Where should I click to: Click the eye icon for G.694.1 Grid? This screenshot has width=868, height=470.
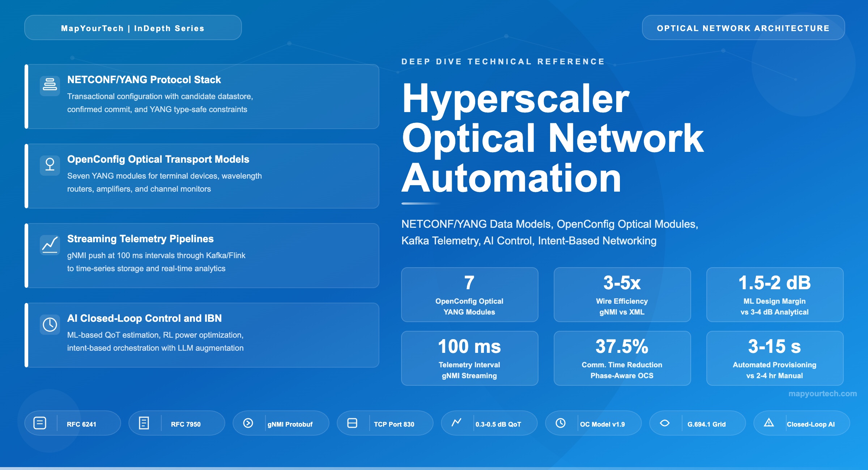[x=665, y=423]
